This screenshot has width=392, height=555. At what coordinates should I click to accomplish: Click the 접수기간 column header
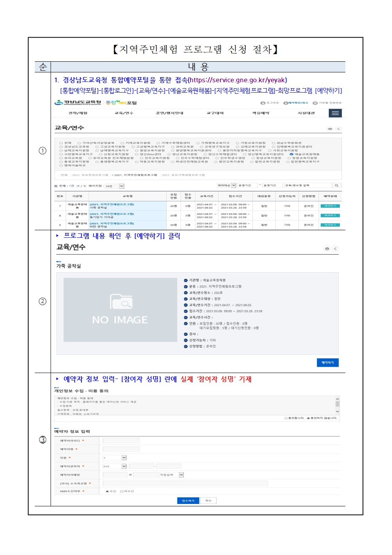click(235, 196)
